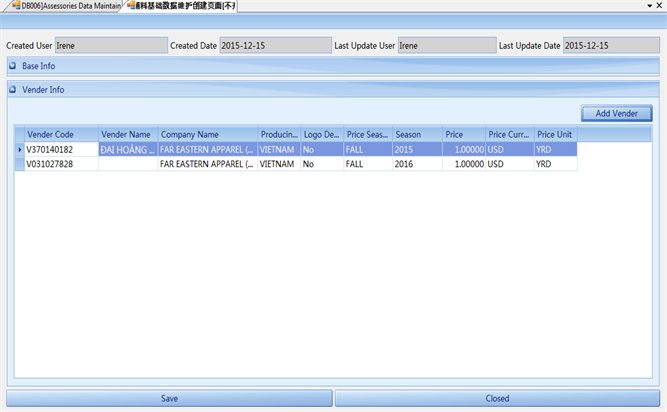Click the Created User field

pyautogui.click(x=110, y=45)
